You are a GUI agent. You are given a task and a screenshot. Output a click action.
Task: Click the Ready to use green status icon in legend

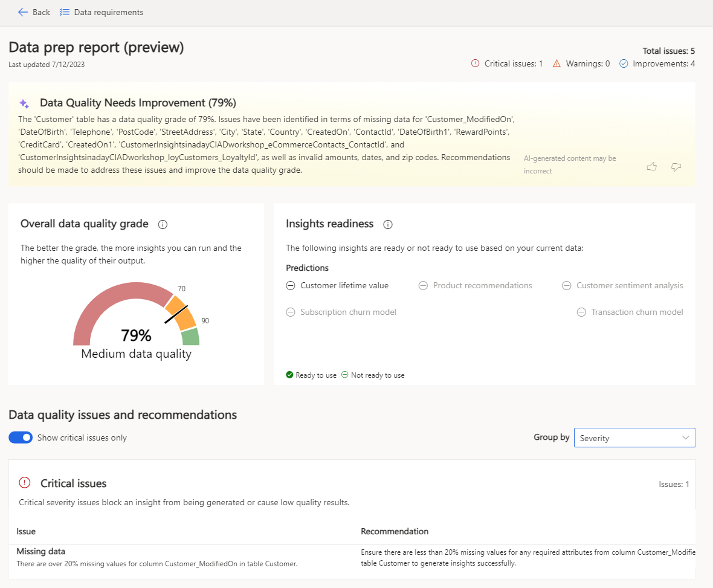click(x=289, y=375)
